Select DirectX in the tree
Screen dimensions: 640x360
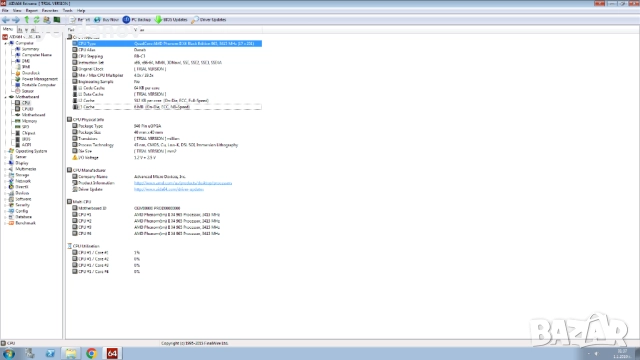[x=22, y=187]
